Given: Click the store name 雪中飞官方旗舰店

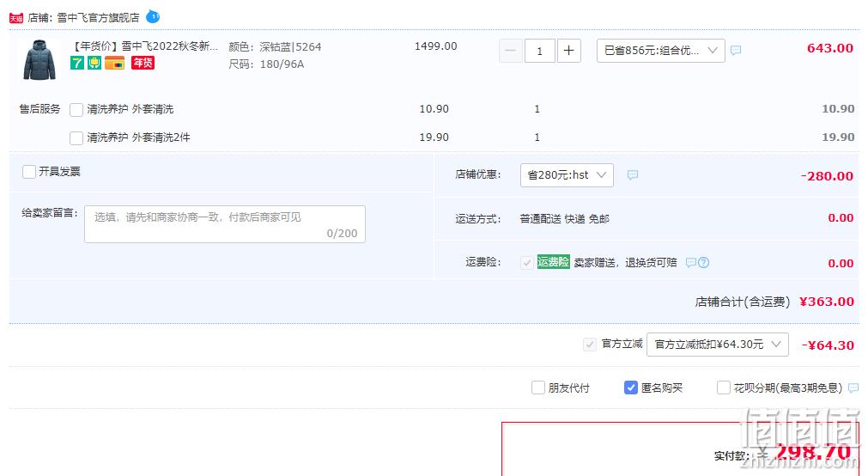Looking at the screenshot, I should tap(99, 18).
